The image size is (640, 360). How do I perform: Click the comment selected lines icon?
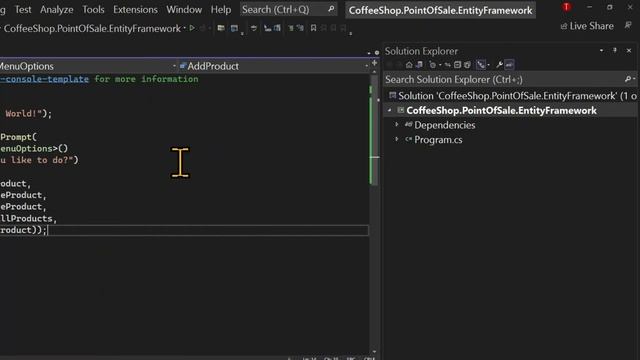coord(291,28)
